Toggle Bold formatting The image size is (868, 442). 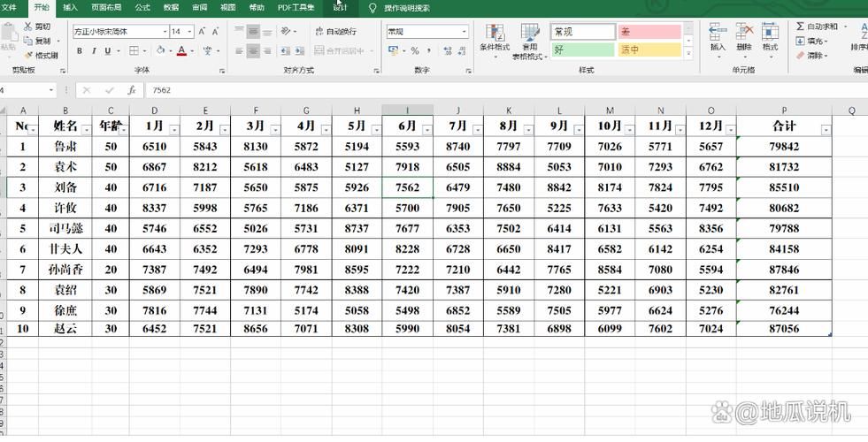79,51
